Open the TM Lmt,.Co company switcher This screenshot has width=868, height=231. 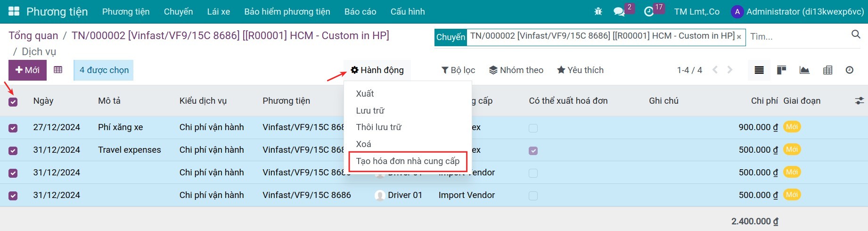696,12
